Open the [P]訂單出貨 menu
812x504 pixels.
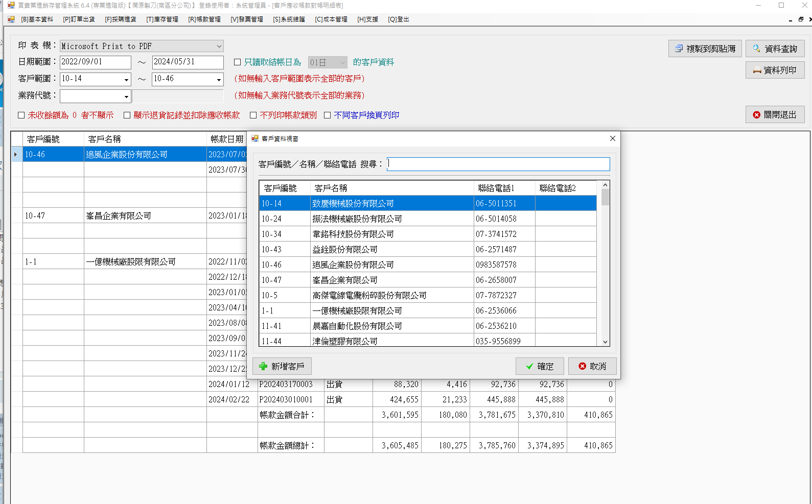tap(79, 19)
